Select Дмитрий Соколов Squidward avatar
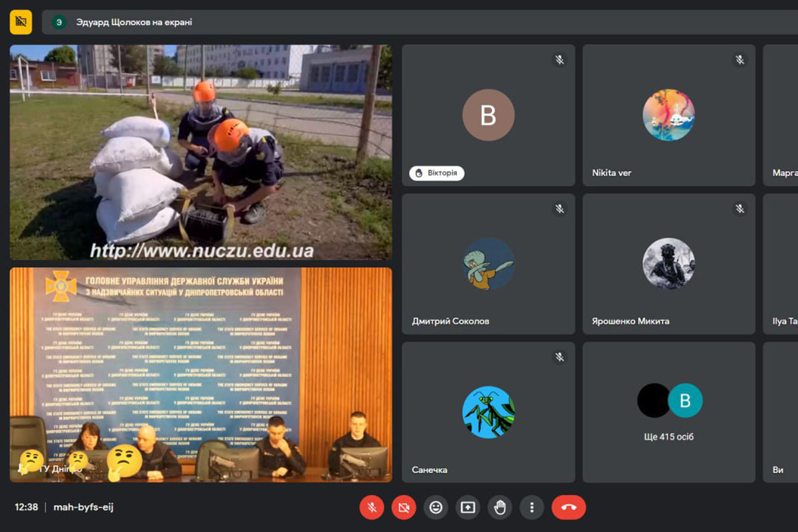 click(488, 264)
